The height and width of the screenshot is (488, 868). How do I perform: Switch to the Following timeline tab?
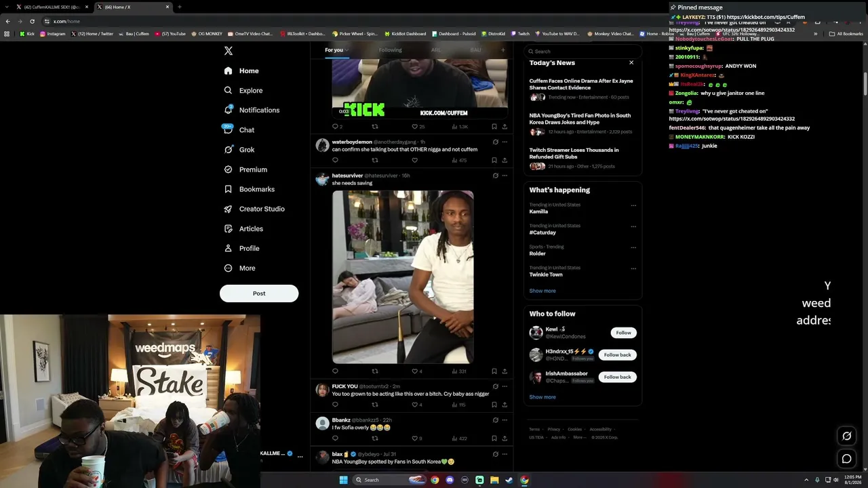tap(391, 50)
